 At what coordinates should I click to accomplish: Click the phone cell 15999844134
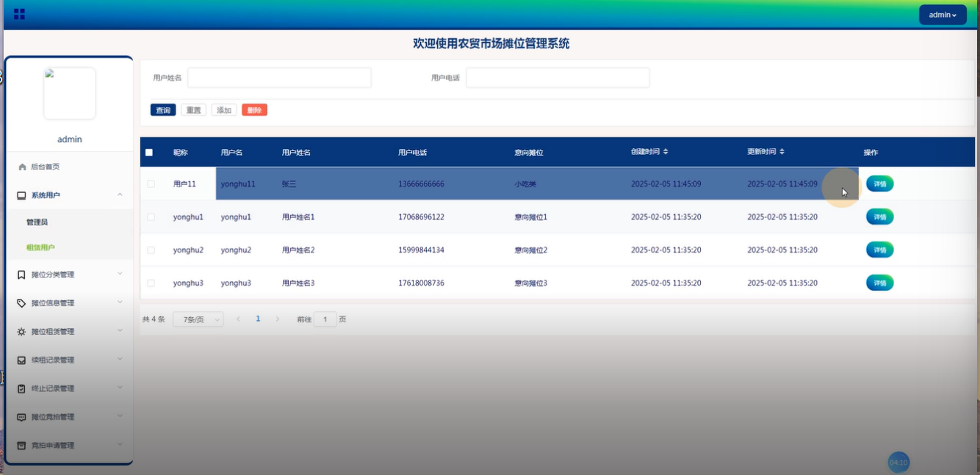[421, 250]
